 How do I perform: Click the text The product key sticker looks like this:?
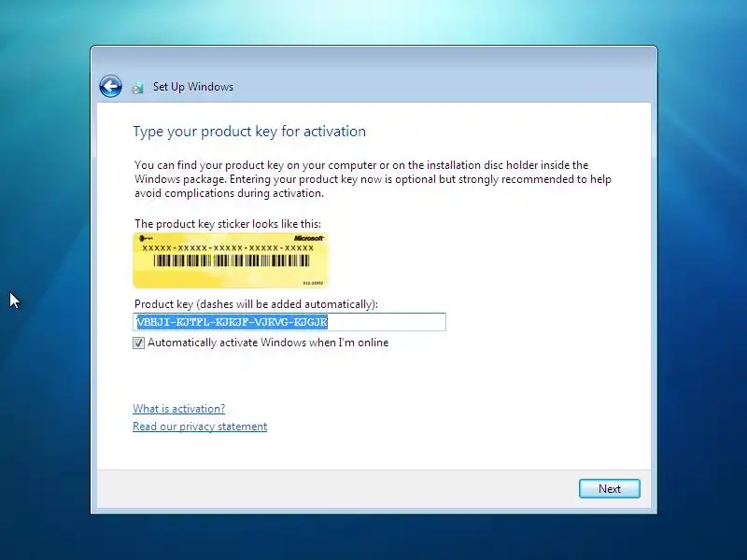click(228, 224)
